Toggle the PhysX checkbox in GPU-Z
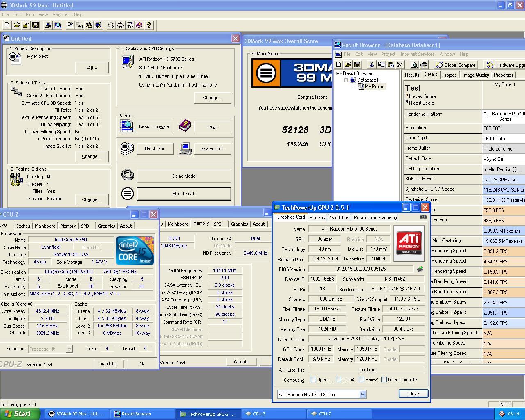 coord(362,380)
